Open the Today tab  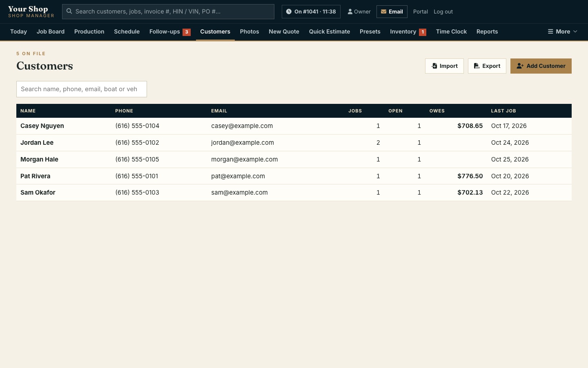[18, 31]
